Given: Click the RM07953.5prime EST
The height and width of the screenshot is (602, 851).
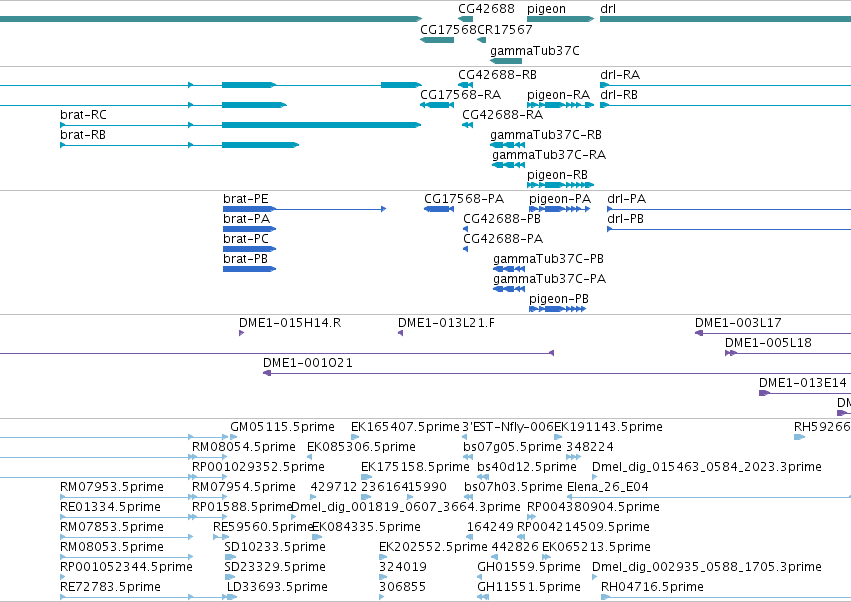Looking at the screenshot, I should [x=126, y=497].
